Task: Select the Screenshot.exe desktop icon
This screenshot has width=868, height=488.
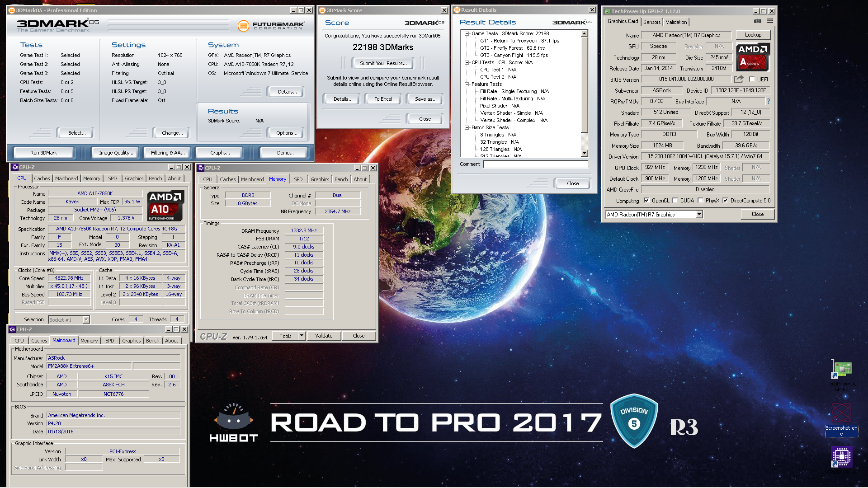Action: pos(841,420)
